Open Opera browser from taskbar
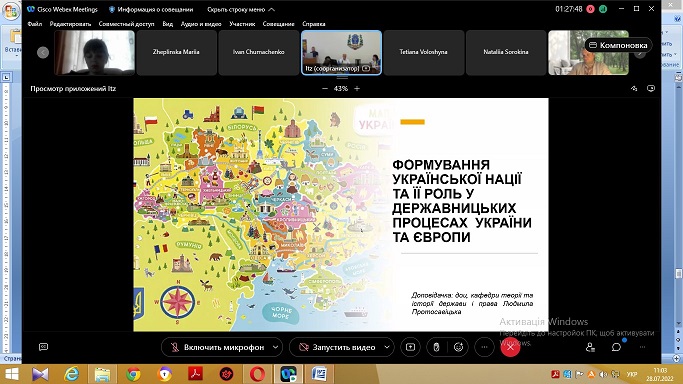Screen dimensions: 683x384 point(257,374)
